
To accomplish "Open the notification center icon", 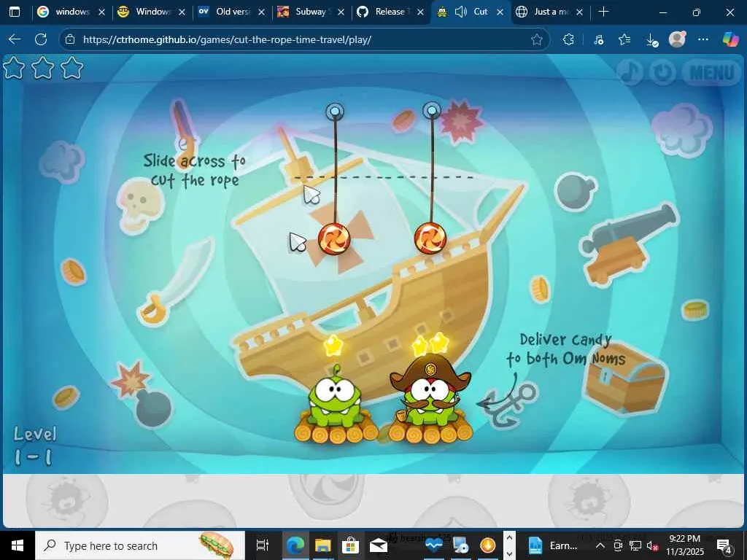I will tap(724, 545).
